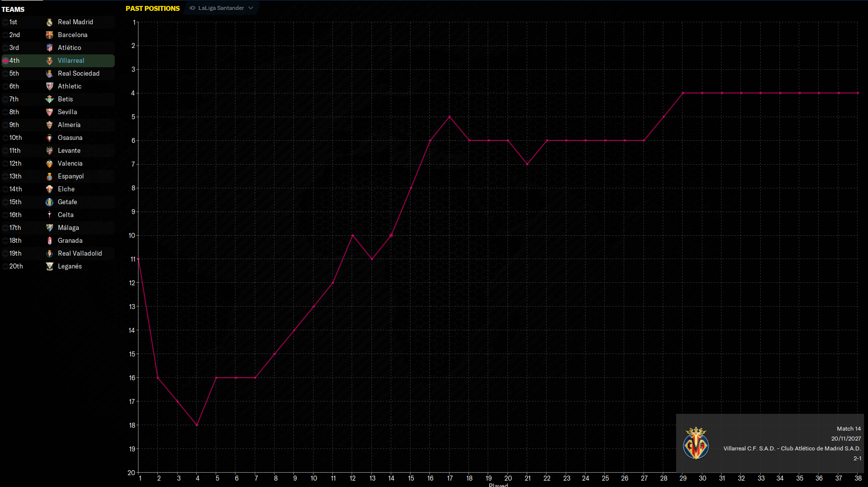This screenshot has width=868, height=487.
Task: Click the "PAST POSITIONS" heading
Action: click(152, 8)
